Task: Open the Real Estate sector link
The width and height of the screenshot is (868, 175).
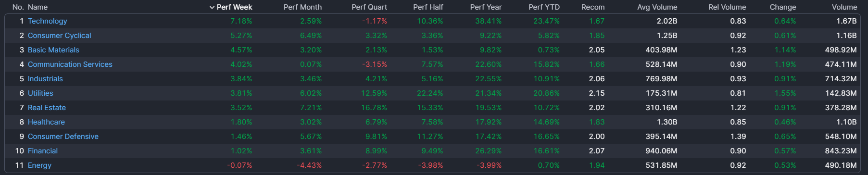Action: (x=47, y=108)
